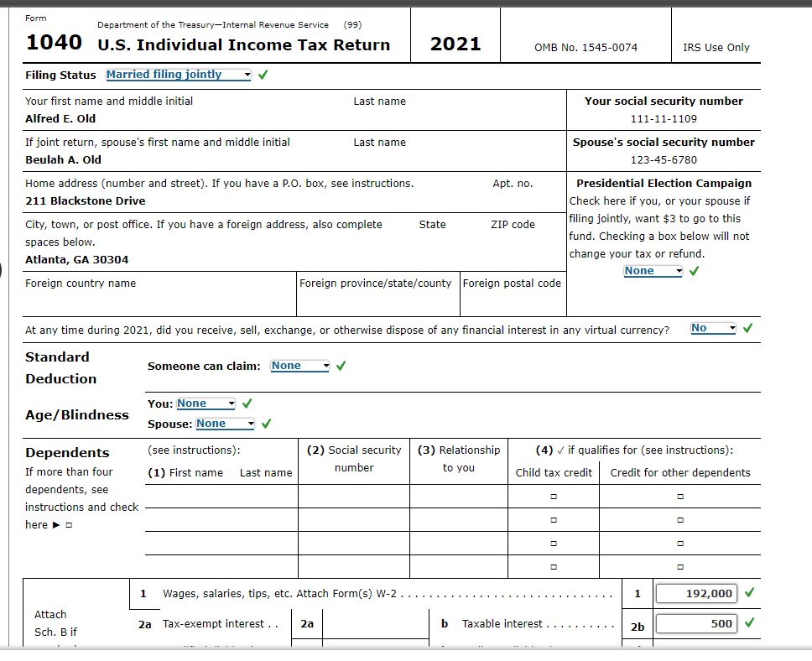Click the first dependent name cell
Screen dimensions: 812x661
pos(221,497)
